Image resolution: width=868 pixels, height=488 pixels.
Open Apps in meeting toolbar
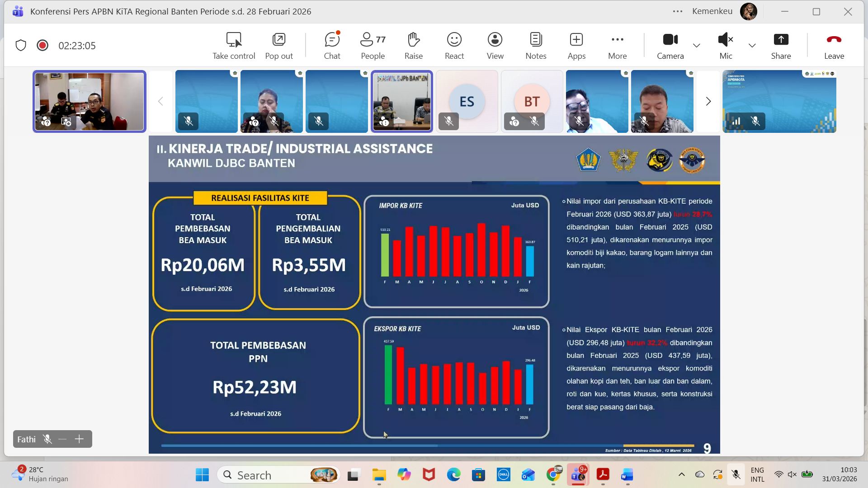tap(576, 46)
